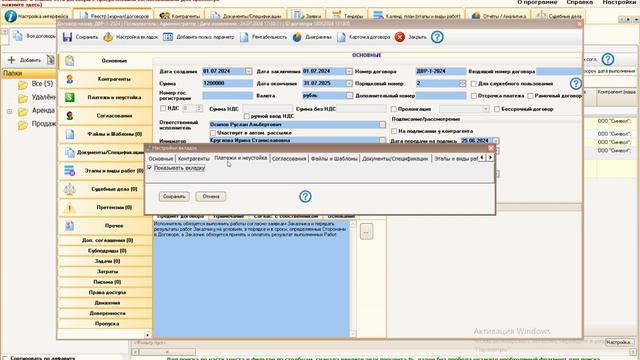Switch to Контрагенты tab in settings dialog
Image resolution: width=640 pixels, height=360 pixels.
194,159
